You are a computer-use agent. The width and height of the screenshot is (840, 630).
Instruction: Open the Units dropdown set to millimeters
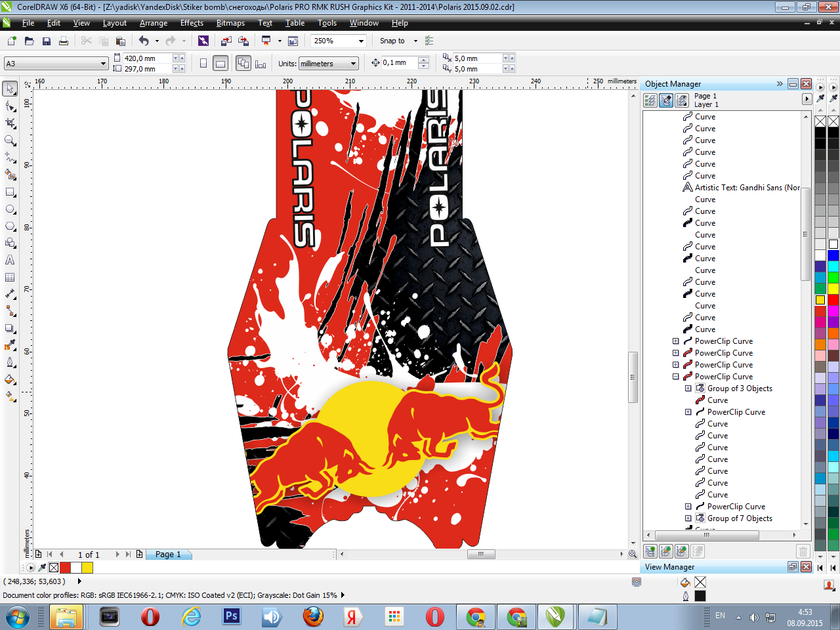354,64
